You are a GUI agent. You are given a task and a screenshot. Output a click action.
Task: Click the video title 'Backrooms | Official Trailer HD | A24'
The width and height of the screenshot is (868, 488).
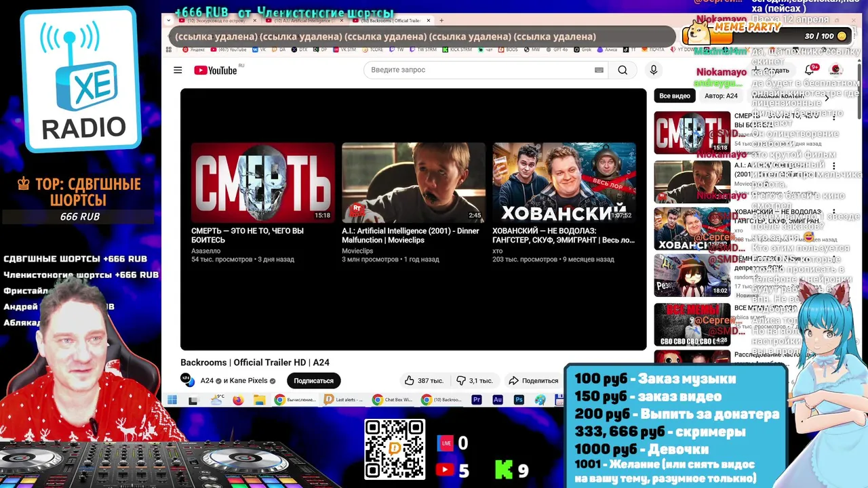(x=255, y=363)
